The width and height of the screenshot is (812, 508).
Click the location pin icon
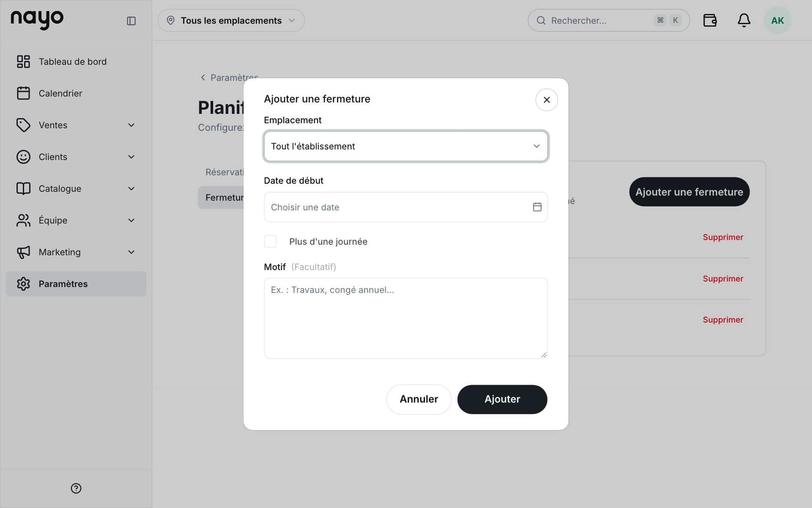click(171, 20)
